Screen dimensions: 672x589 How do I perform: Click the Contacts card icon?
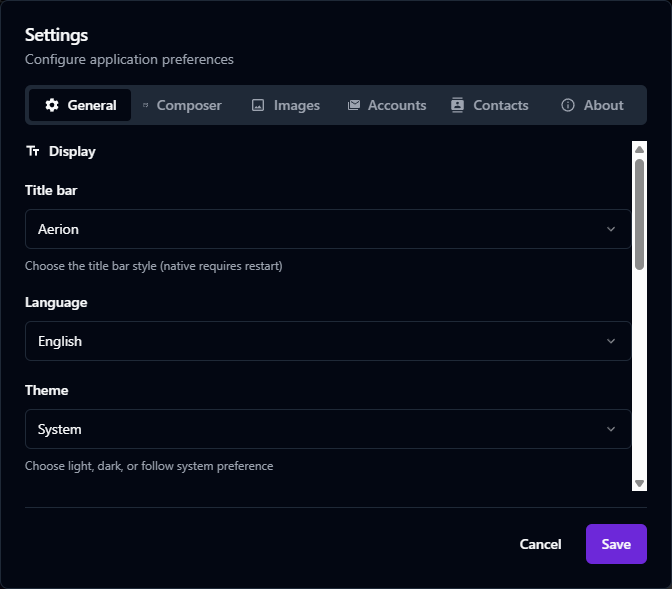tap(458, 105)
